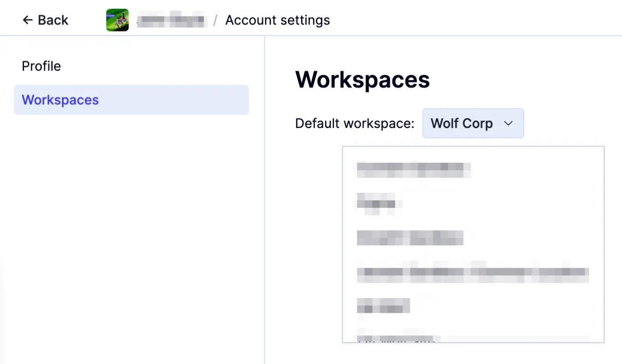Switch to the Workspaces settings tab

tap(60, 100)
